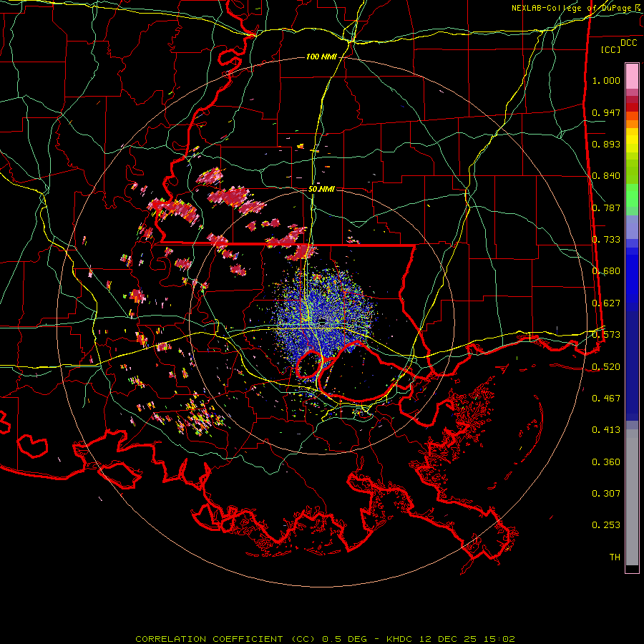The width and height of the screenshot is (644, 644).
Task: Click the 0.307 scale value
Action: [x=606, y=493]
